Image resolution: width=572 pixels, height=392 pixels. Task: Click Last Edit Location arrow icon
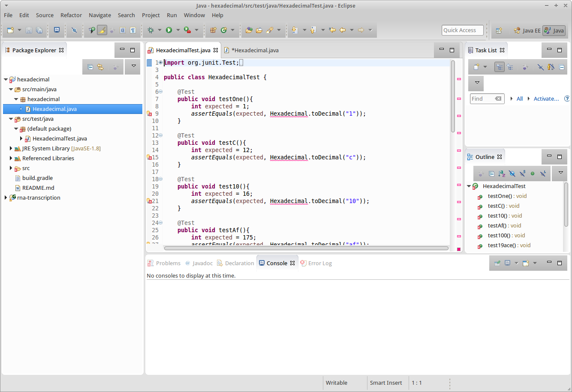[x=332, y=30]
